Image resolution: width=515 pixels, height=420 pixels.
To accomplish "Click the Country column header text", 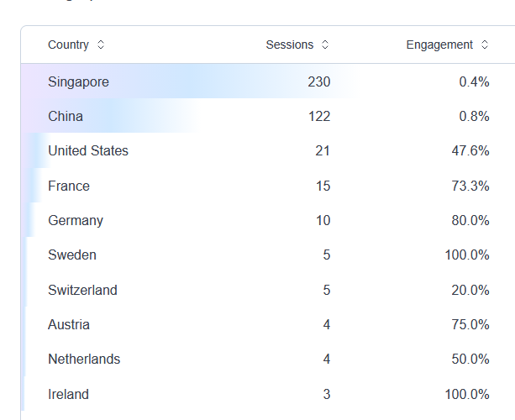I will [68, 45].
